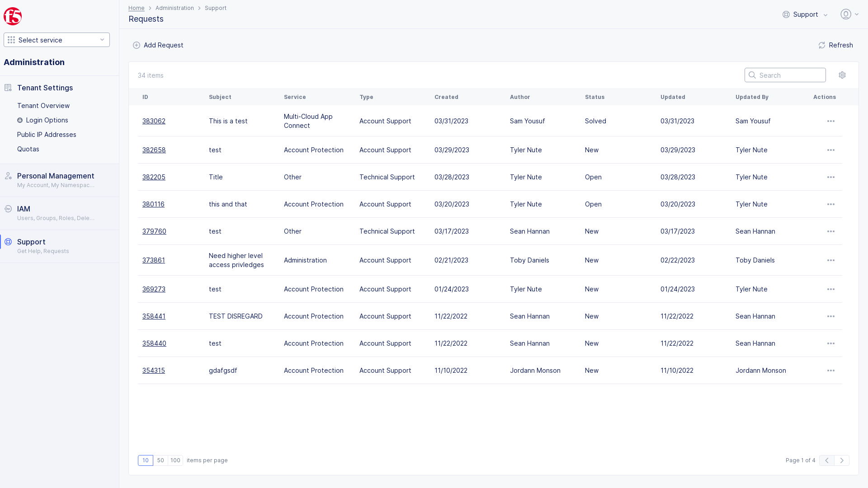The width and height of the screenshot is (868, 488).
Task: Open the Select service dropdown
Action: pos(57,40)
